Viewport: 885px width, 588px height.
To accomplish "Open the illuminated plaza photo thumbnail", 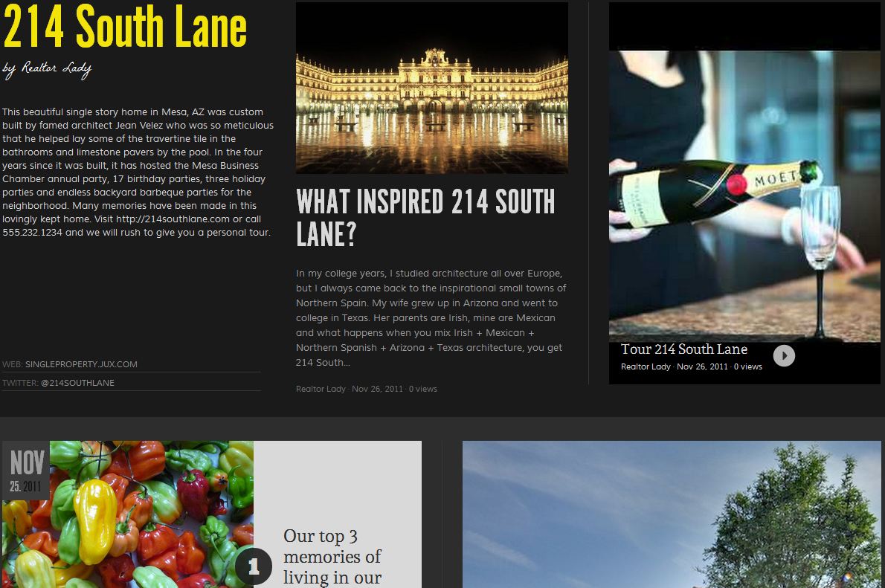I will (432, 88).
